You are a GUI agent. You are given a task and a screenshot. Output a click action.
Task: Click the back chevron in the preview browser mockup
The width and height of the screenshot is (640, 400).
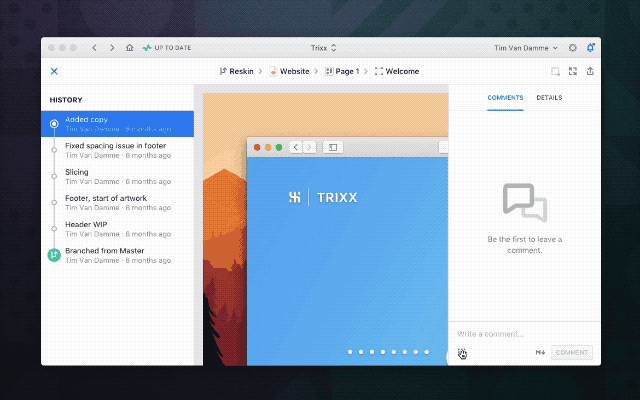click(x=296, y=147)
